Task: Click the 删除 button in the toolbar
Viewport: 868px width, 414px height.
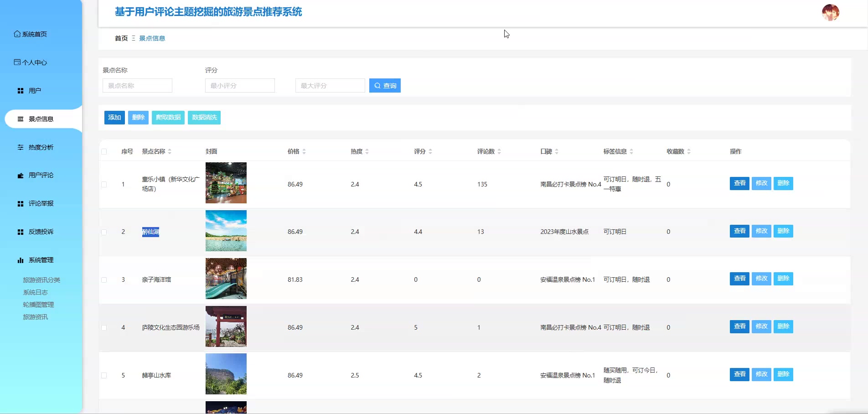Action: (x=138, y=118)
